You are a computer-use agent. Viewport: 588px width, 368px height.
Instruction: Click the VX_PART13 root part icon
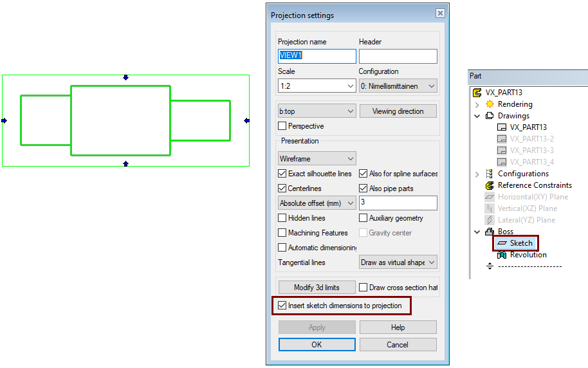click(477, 92)
